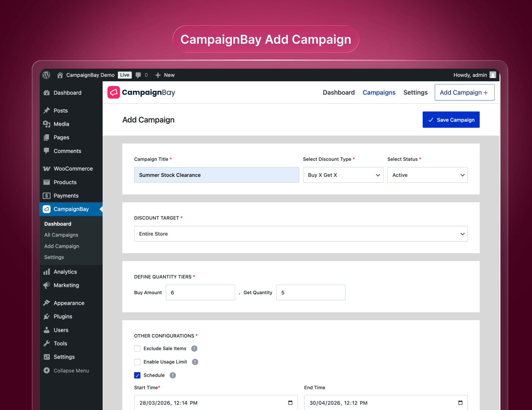
Task: Expand the Select Status dropdown
Action: (427, 175)
